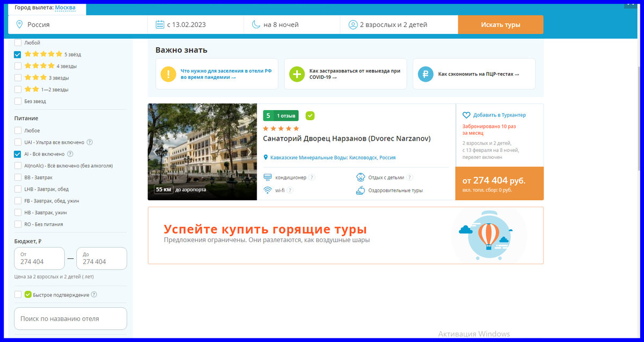Check the BB - Завтрак option
Viewport: 644px width, 342px height.
coord(18,177)
